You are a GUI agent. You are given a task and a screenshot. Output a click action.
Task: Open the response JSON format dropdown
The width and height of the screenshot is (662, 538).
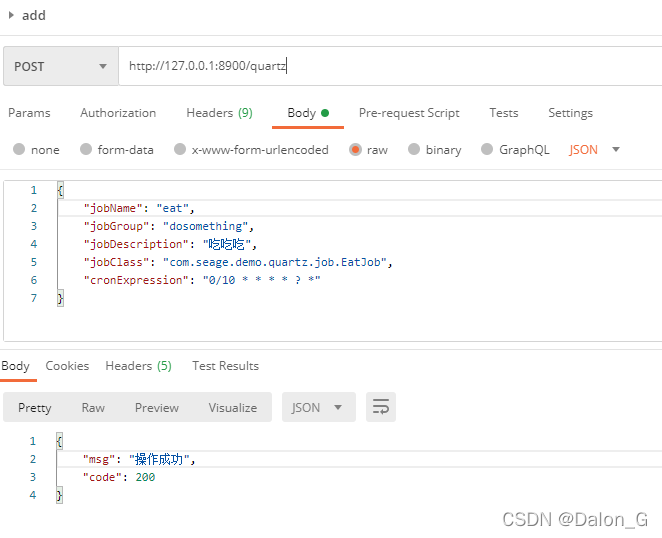(x=318, y=407)
